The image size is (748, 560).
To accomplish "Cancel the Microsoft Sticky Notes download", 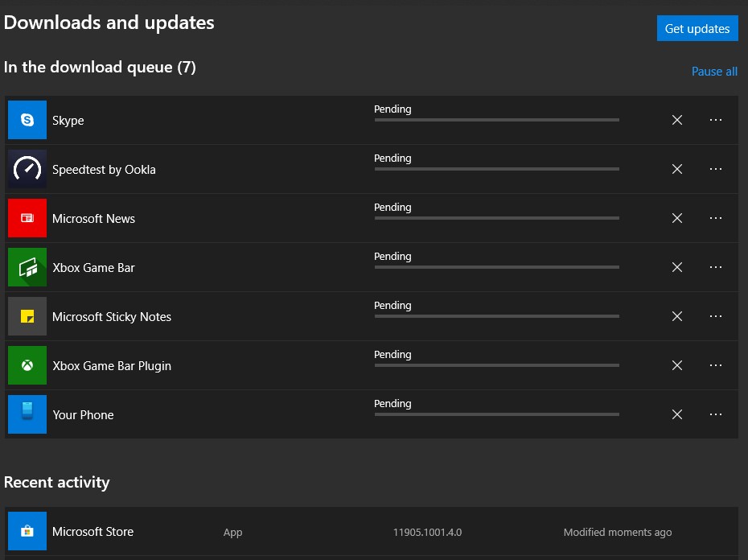I will point(677,316).
